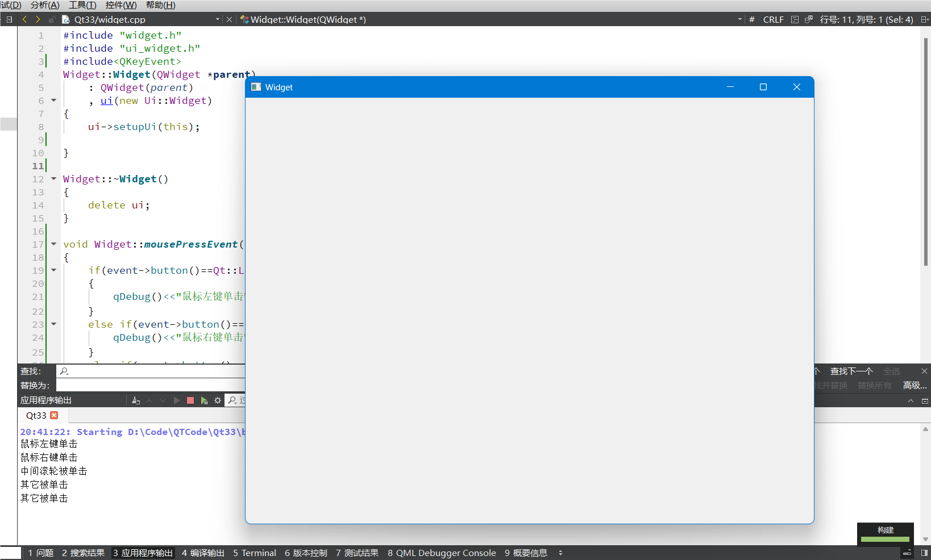The height and width of the screenshot is (560, 931).
Task: Click the # preprocessor directives icon
Action: click(x=752, y=19)
